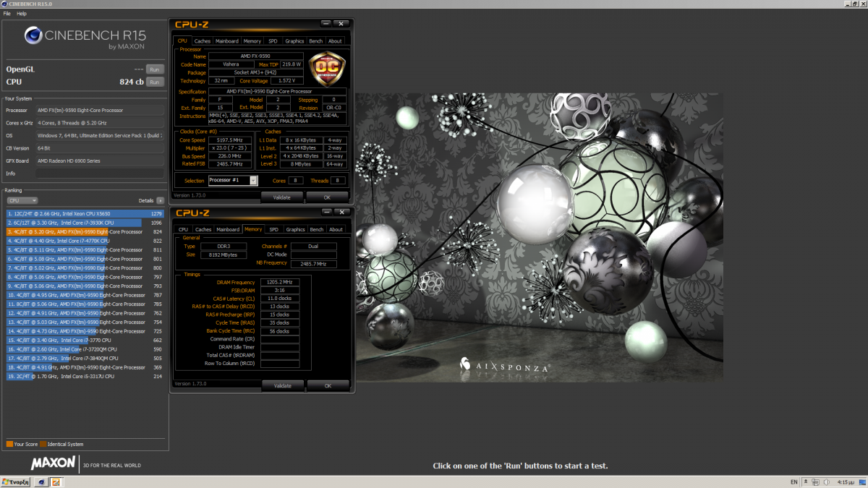Select ranking row 5 at 5.11 GHz
Viewport: 868px width, 488px height.
tap(85, 249)
